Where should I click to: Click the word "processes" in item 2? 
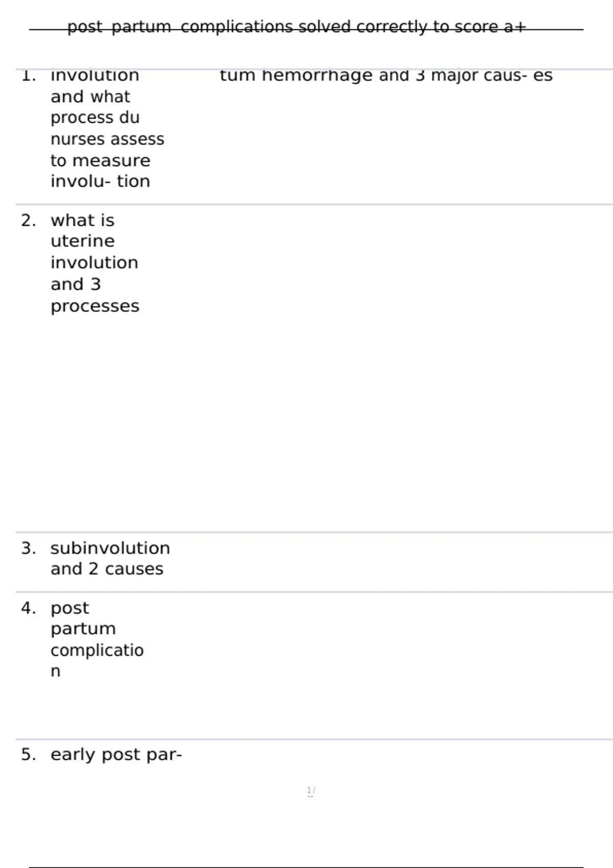pos(95,306)
